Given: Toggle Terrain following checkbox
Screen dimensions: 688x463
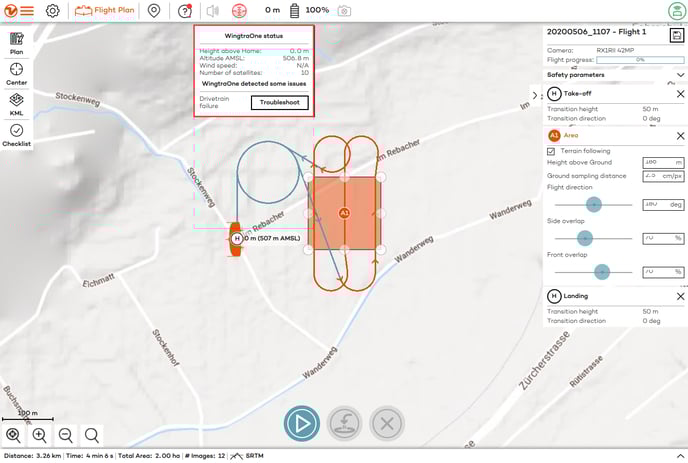Looking at the screenshot, I should click(551, 150).
